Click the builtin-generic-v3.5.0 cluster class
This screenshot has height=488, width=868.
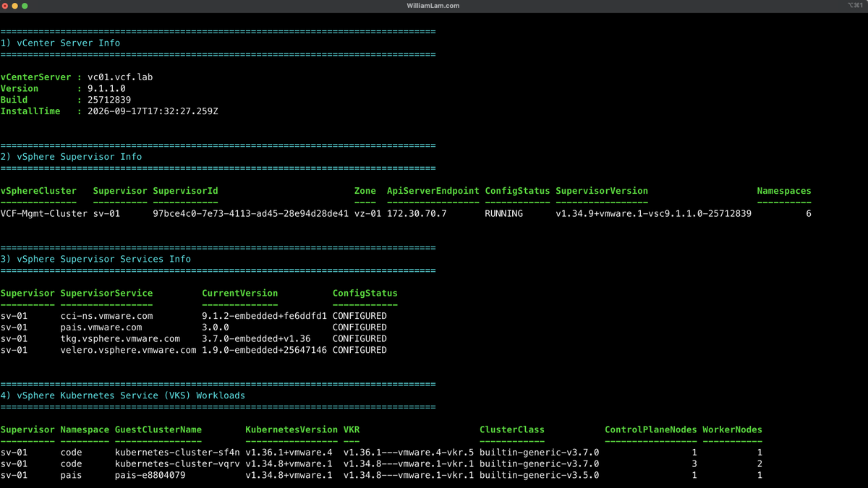[539, 475]
